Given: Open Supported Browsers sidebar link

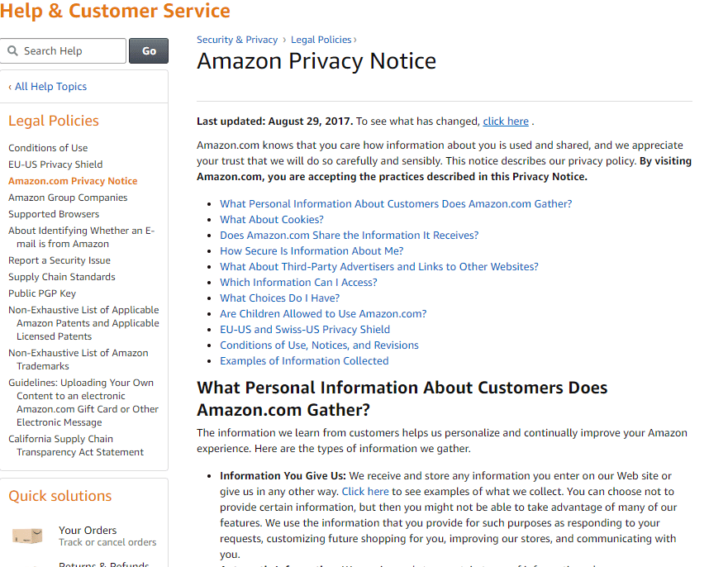Looking at the screenshot, I should point(54,214).
